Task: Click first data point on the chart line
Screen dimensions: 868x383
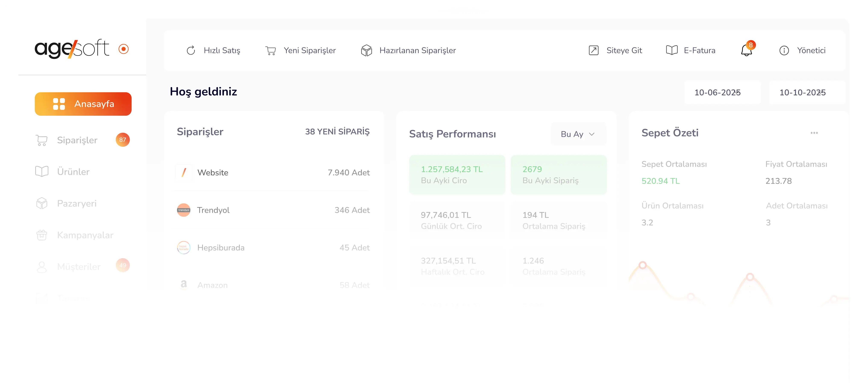Action: [x=643, y=265]
